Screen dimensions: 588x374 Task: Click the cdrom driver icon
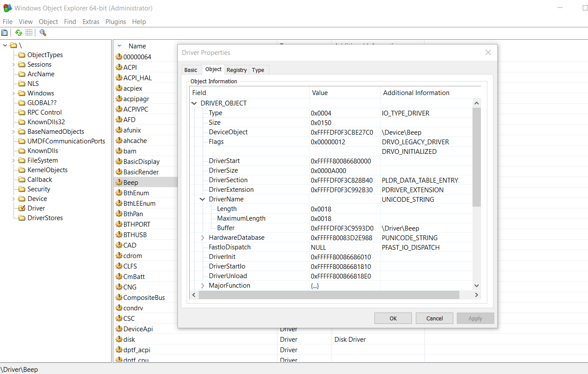click(119, 255)
